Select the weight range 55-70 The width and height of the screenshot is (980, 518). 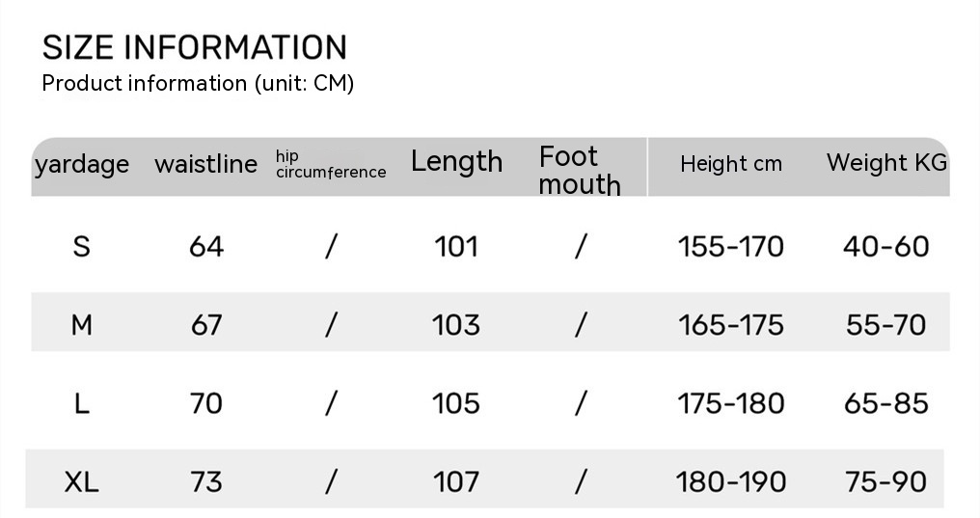pos(886,325)
